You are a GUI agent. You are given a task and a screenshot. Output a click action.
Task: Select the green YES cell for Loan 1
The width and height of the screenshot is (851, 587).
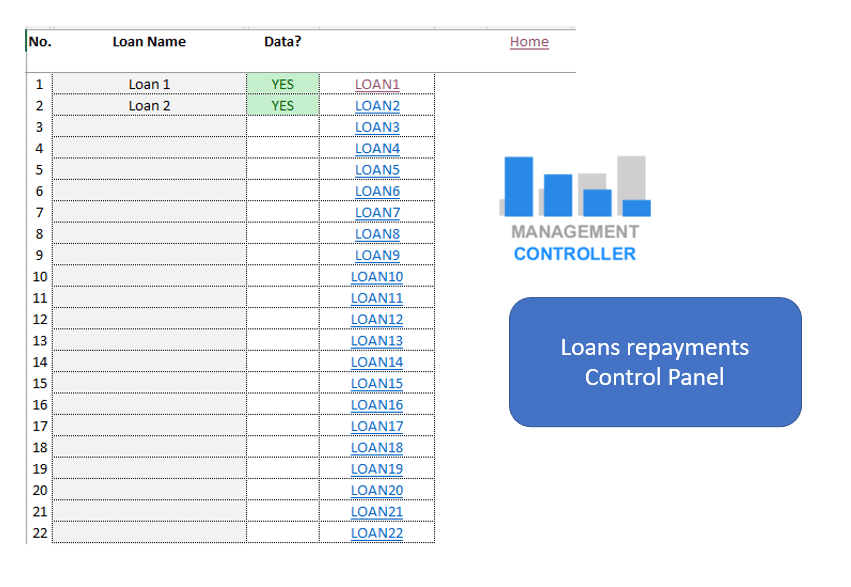coord(283,84)
